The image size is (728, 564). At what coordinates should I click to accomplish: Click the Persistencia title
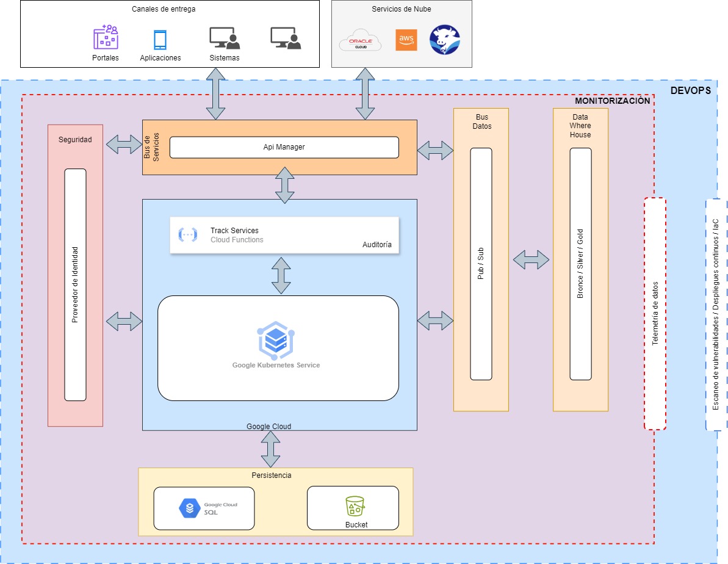pos(272,475)
